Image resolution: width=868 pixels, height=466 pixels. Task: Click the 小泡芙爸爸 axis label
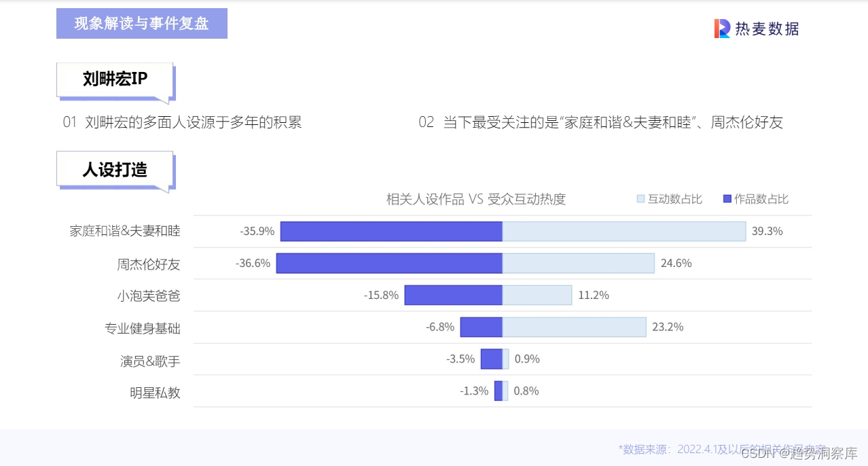pyautogui.click(x=149, y=295)
